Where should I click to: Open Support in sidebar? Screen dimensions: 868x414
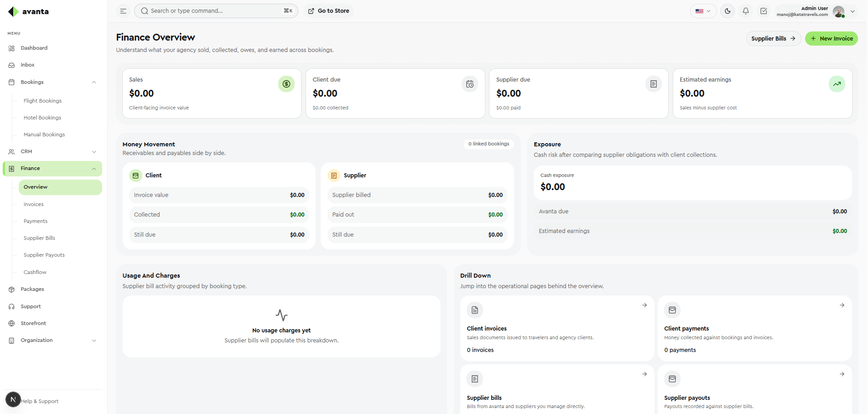(x=52, y=306)
